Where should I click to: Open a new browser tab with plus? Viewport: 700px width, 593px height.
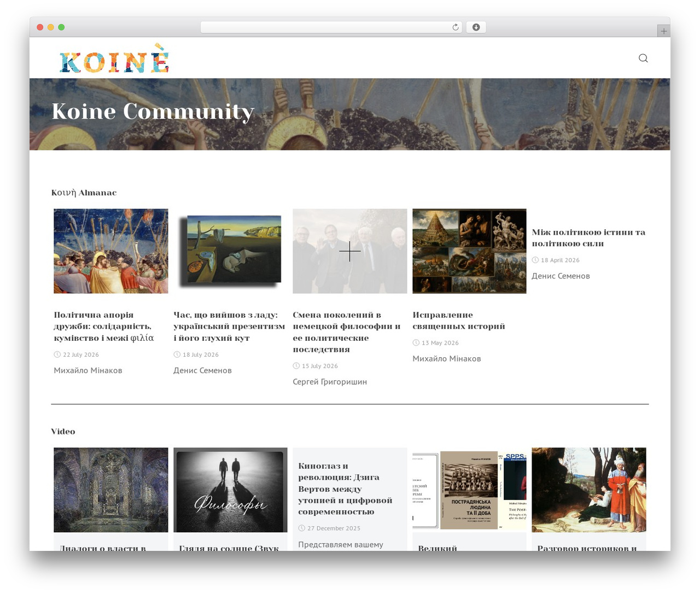click(663, 31)
